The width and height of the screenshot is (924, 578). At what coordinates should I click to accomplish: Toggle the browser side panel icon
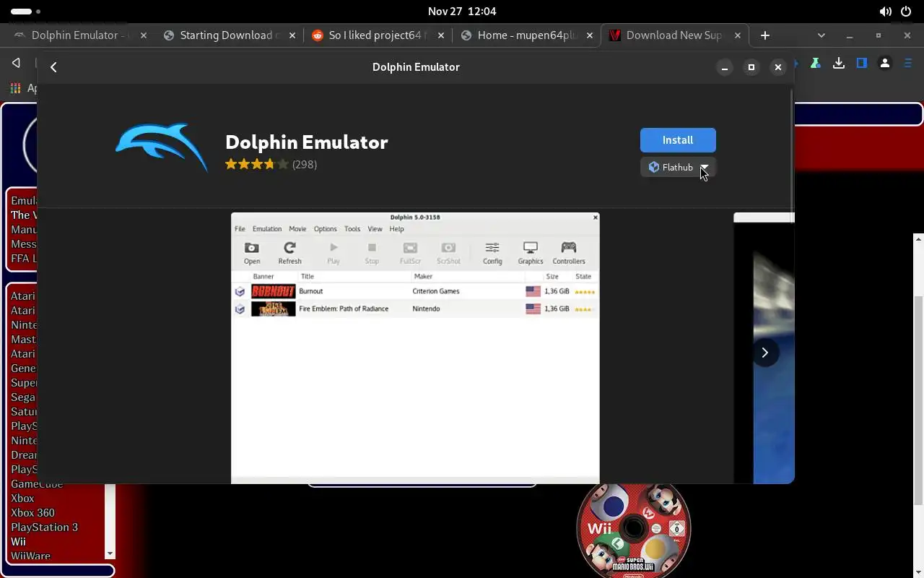point(861,64)
